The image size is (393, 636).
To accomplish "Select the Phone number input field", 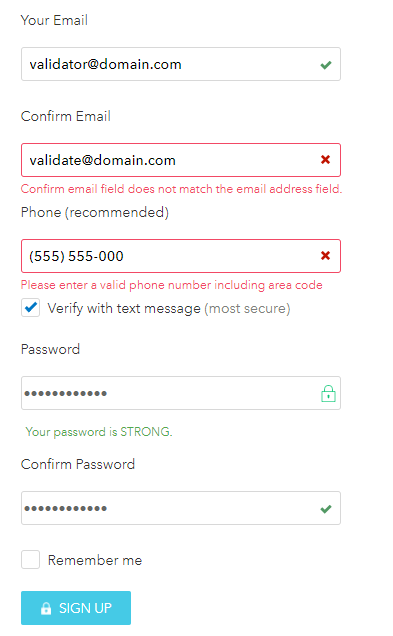I will point(181,256).
